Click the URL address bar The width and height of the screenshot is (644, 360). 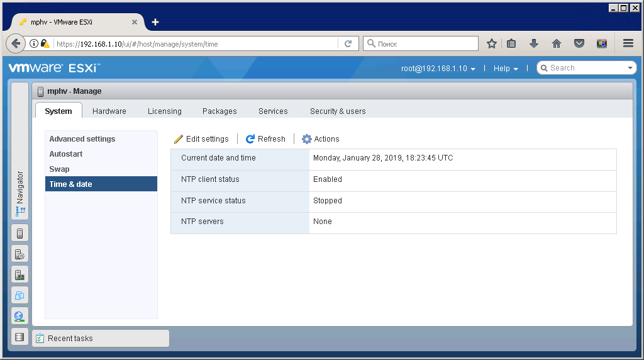tap(196, 44)
